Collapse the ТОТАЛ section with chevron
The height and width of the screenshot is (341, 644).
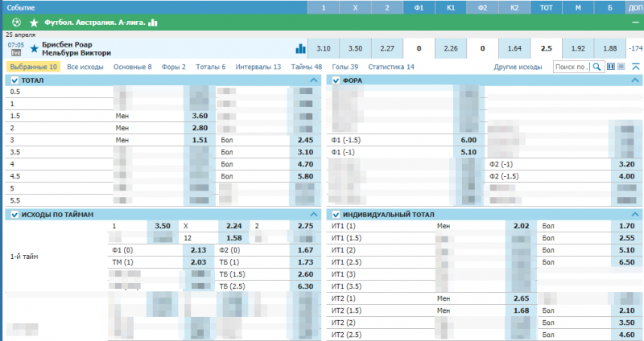click(314, 81)
